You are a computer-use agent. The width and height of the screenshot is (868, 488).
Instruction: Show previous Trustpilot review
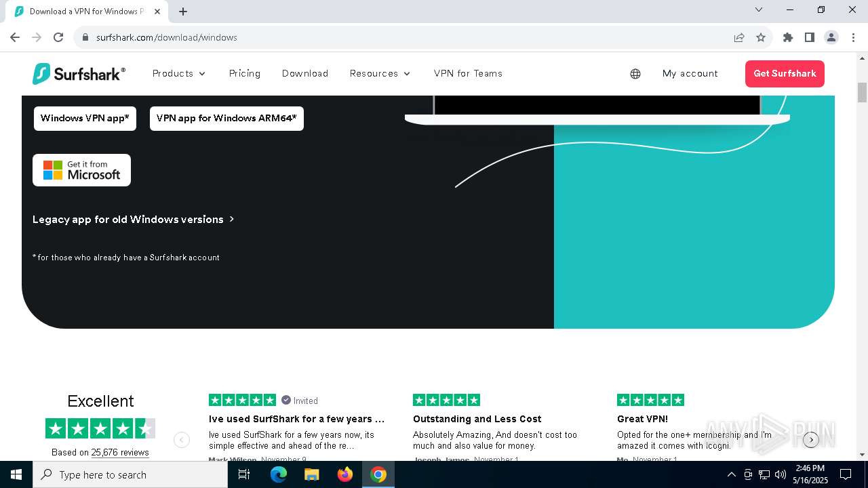point(182,440)
